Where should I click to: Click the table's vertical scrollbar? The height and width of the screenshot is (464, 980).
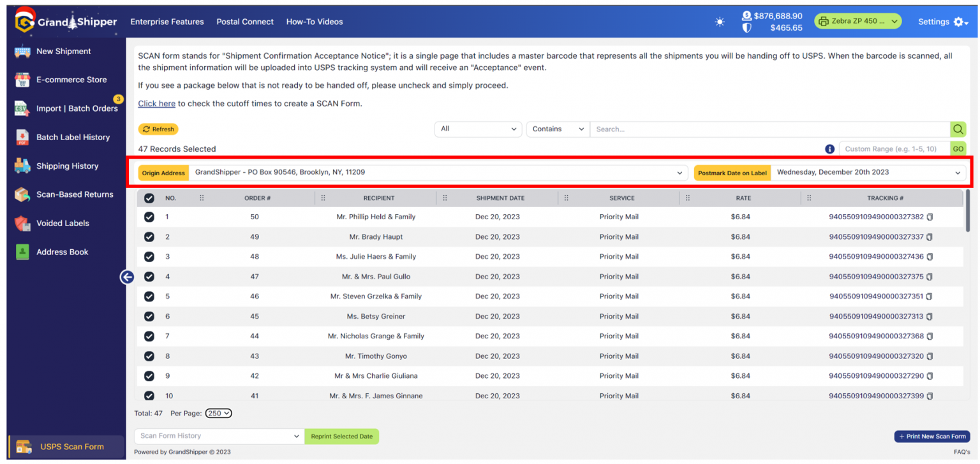click(968, 210)
